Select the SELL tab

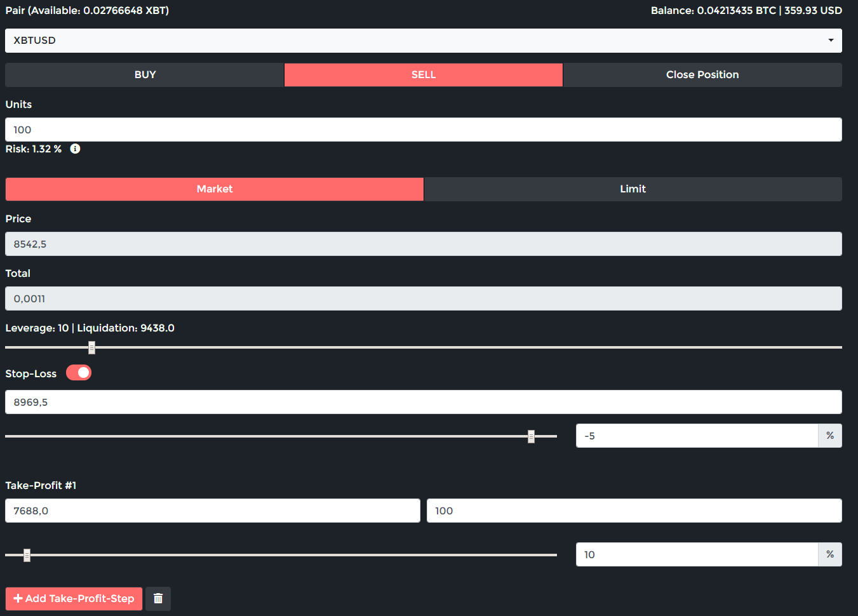tap(423, 75)
